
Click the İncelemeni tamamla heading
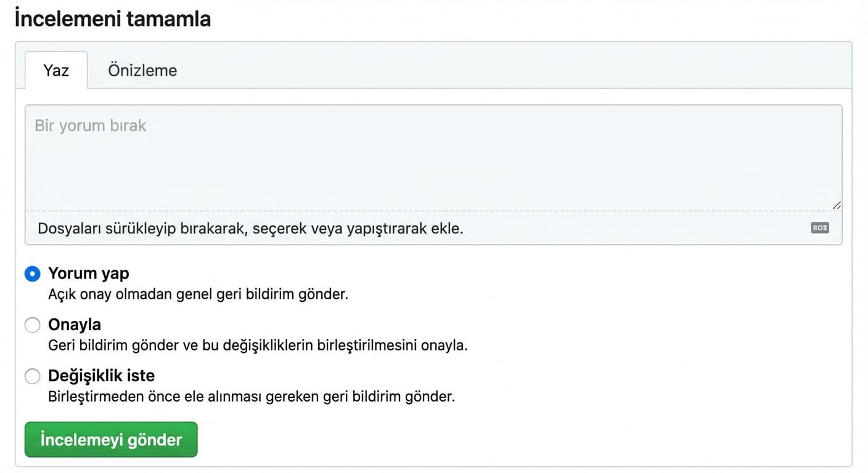click(112, 17)
